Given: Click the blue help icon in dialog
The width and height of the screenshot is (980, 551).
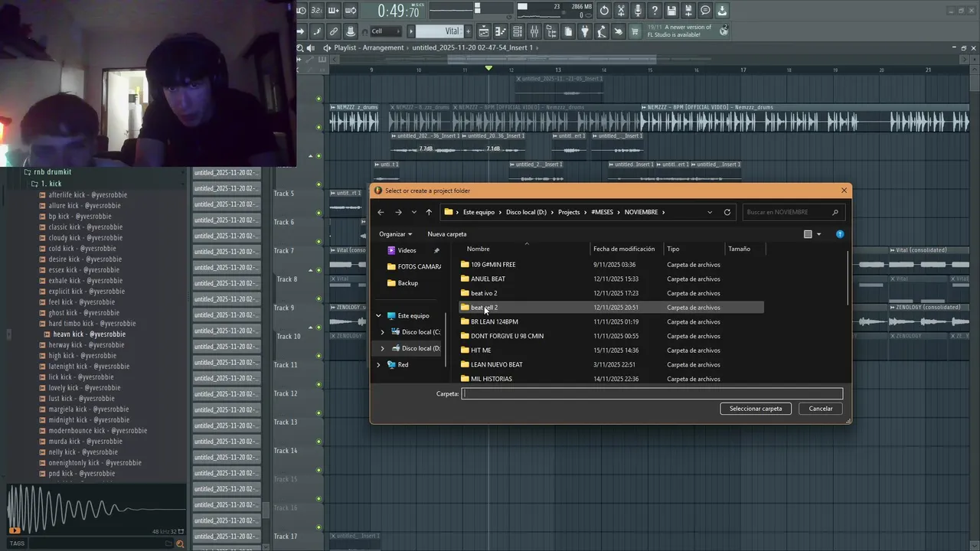Looking at the screenshot, I should [x=840, y=234].
